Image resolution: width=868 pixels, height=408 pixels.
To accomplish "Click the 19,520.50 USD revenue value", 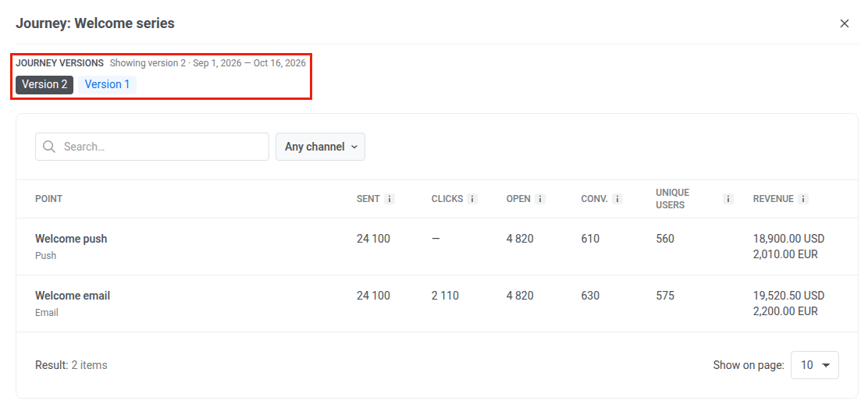I will tap(789, 296).
